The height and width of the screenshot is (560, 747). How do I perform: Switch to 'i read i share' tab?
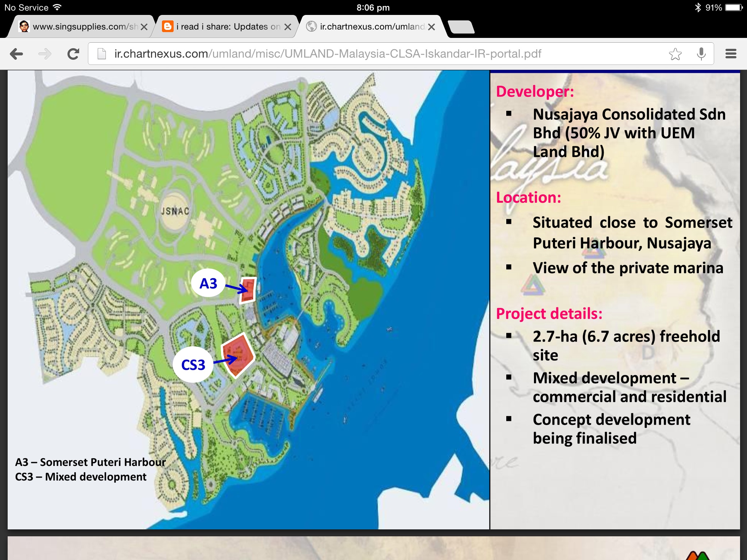226,27
